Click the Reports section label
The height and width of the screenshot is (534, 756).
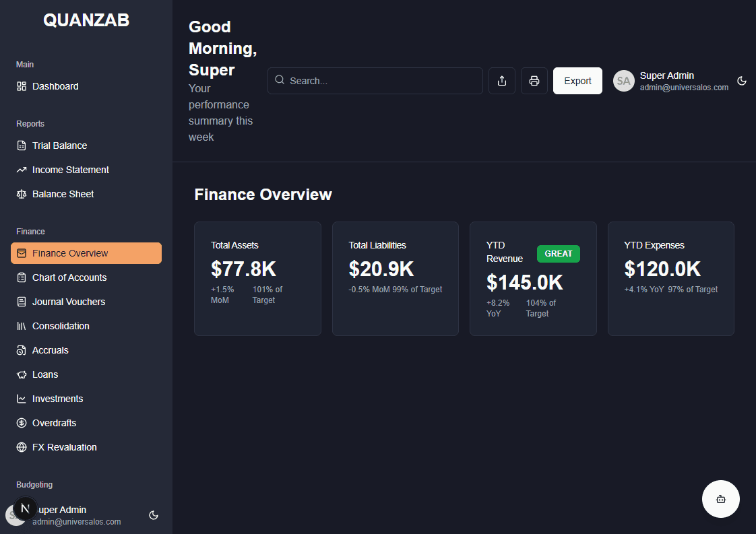(30, 124)
